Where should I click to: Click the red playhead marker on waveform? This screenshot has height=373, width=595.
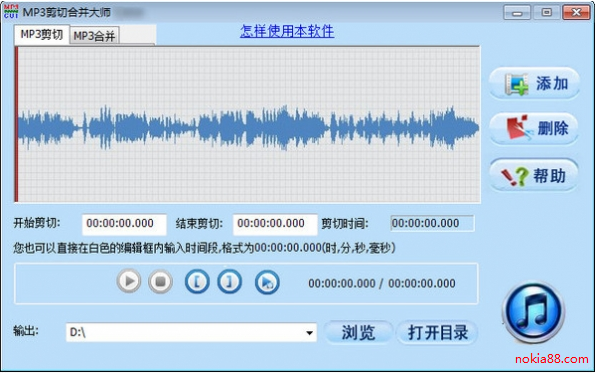click(x=16, y=124)
